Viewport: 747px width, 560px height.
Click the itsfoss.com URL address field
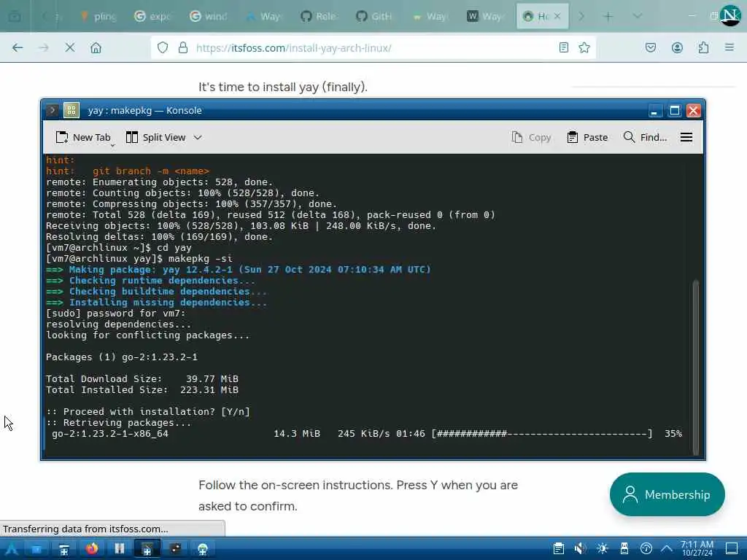(x=371, y=47)
